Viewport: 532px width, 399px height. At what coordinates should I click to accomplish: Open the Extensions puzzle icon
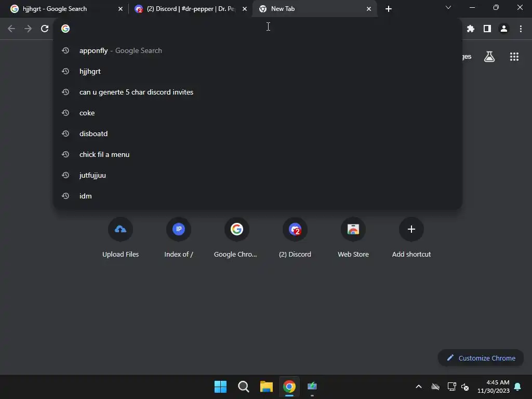click(x=470, y=29)
